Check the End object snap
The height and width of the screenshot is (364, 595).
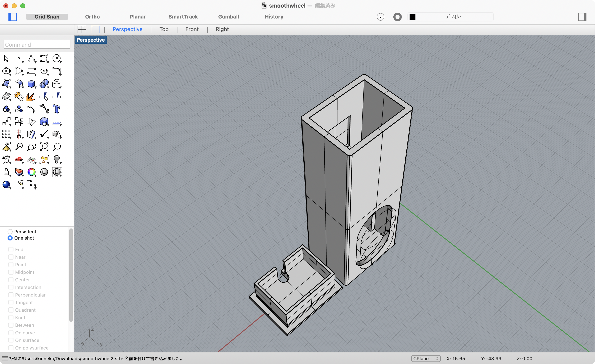(x=11, y=249)
